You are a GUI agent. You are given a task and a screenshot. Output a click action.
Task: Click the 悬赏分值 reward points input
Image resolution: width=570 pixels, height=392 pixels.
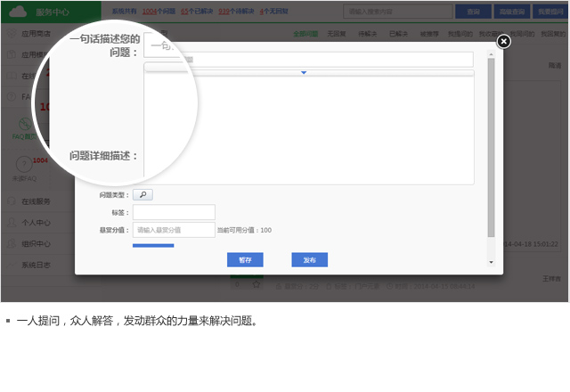[x=174, y=230]
